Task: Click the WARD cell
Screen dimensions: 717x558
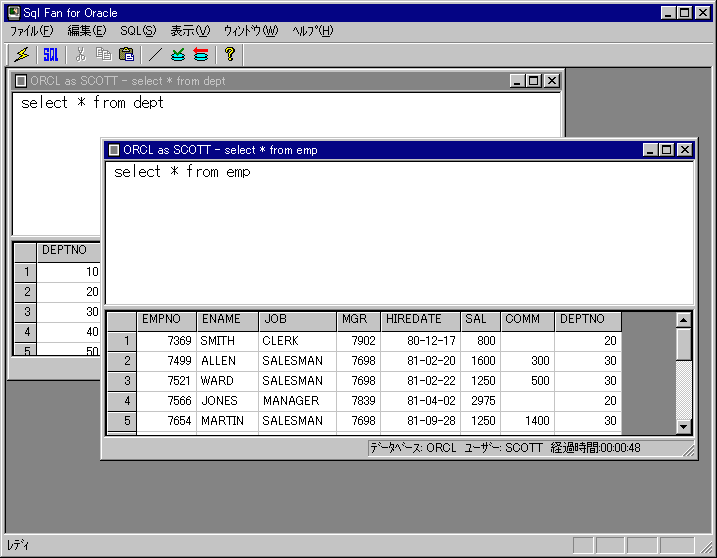Action: coord(228,381)
